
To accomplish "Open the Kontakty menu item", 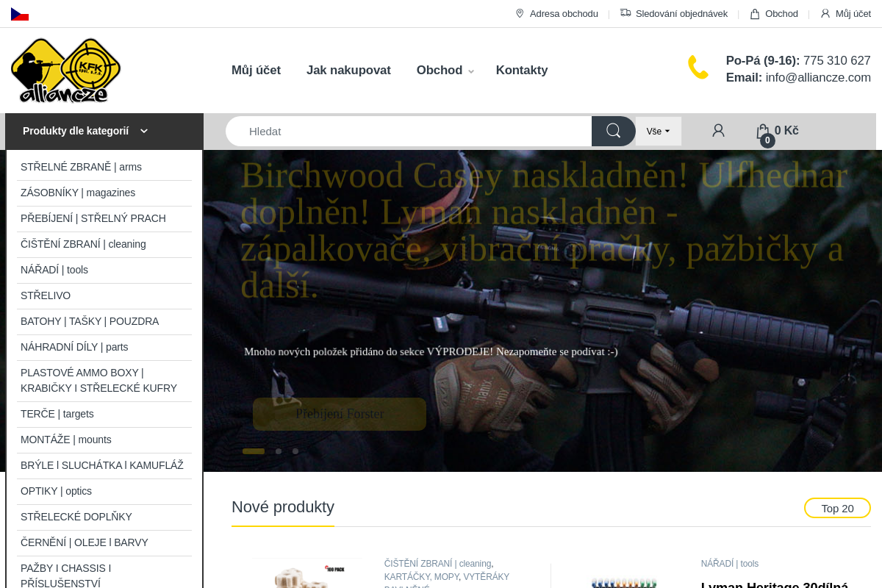I will click(522, 70).
